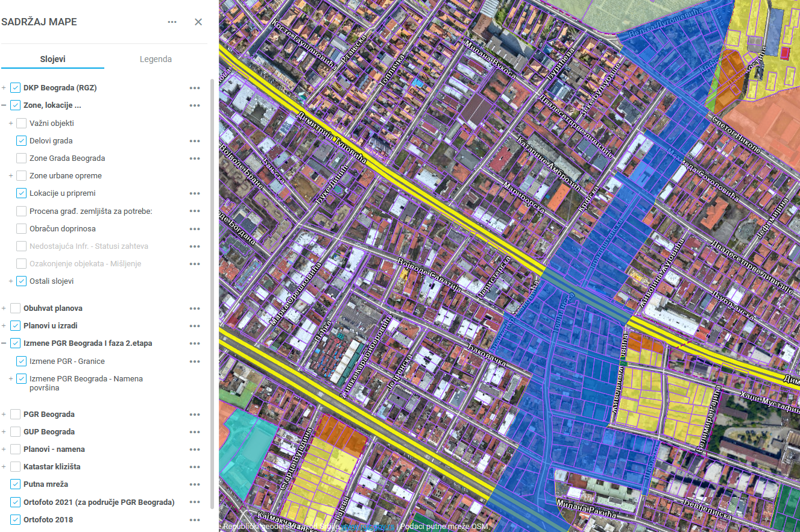Open the geosrbija link in map attribution
Viewport: 800px width, 532px height.
(368, 527)
